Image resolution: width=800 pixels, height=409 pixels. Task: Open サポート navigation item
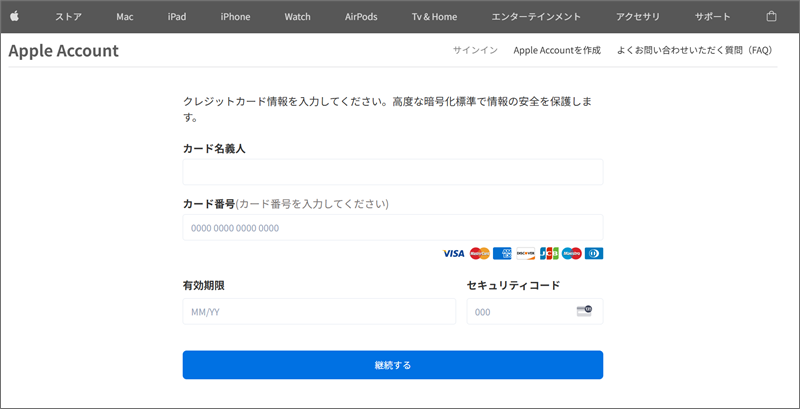(x=712, y=17)
